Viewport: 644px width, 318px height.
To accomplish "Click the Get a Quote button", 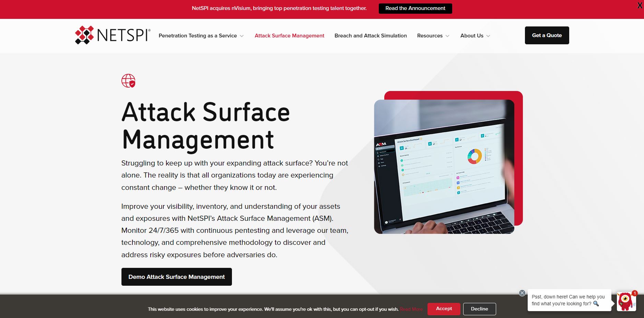I will point(547,35).
